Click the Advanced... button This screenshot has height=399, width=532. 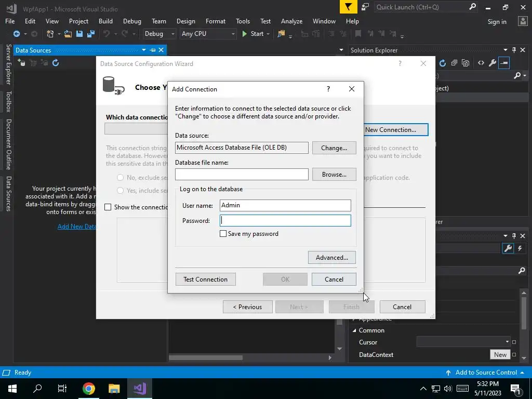(332, 258)
